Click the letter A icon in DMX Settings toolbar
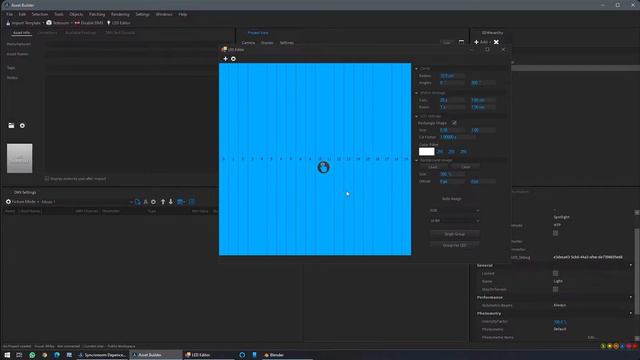This screenshot has height=360, width=640. [x=145, y=202]
